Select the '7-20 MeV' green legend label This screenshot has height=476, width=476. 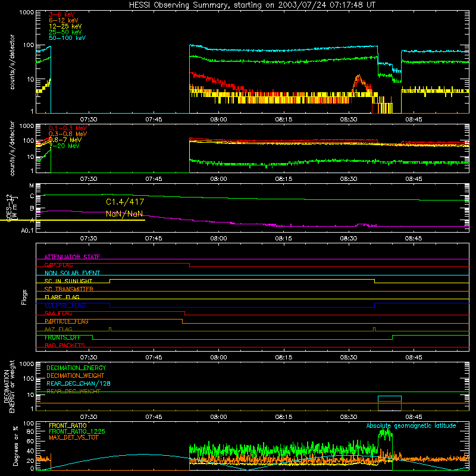pos(64,146)
